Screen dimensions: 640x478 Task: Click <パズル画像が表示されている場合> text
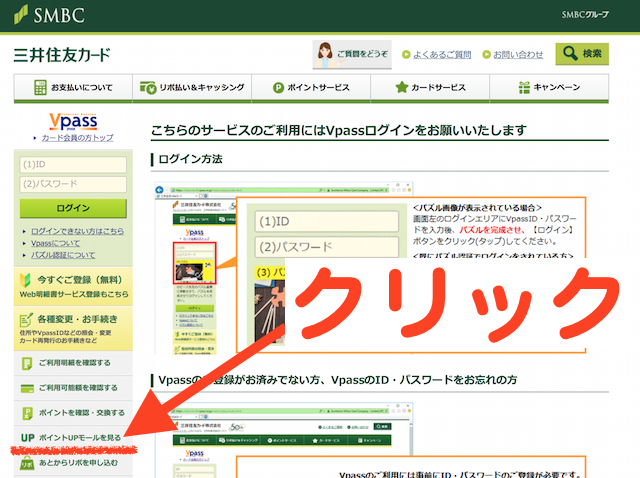pyautogui.click(x=477, y=207)
